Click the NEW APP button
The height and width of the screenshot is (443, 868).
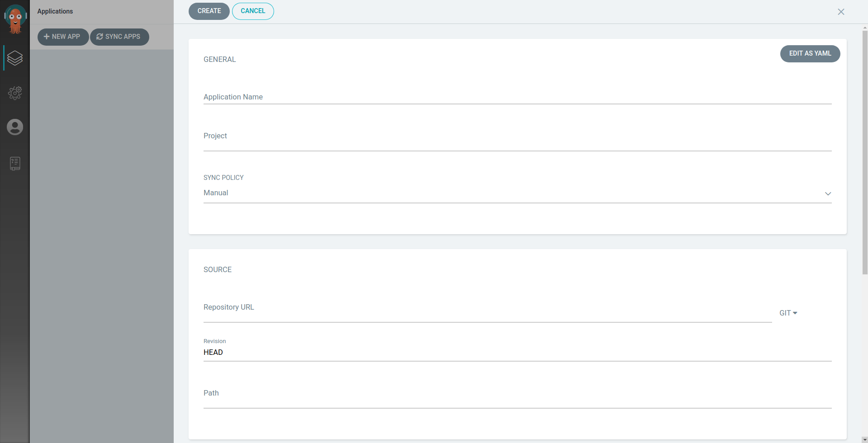pyautogui.click(x=63, y=37)
